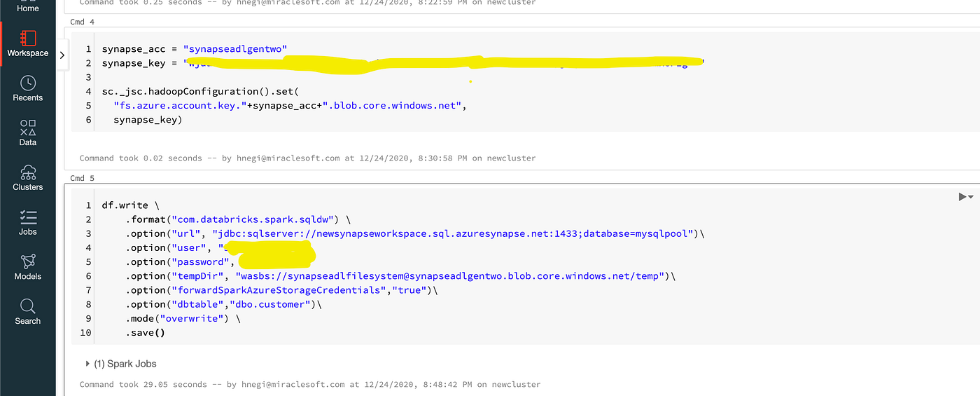Image resolution: width=980 pixels, height=396 pixels.
Task: Open the Data shapes icon
Action: (x=28, y=128)
